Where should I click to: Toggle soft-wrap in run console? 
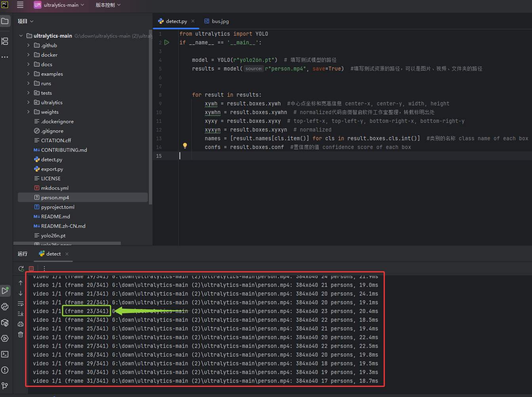click(x=21, y=303)
